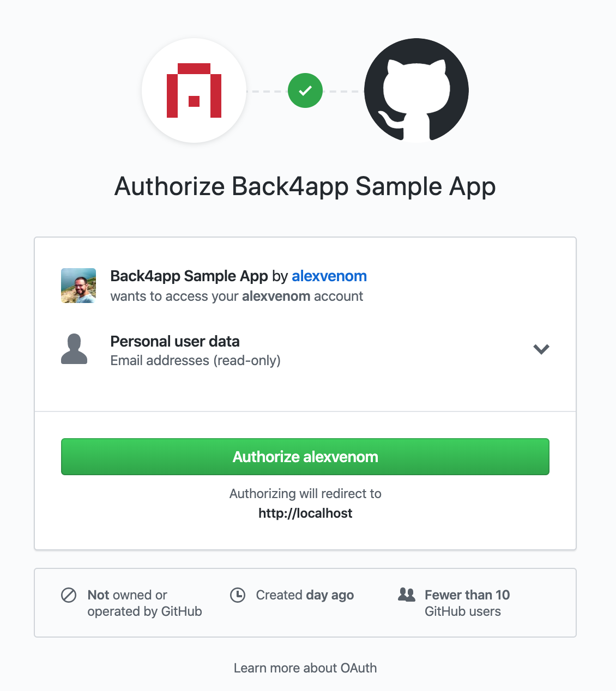This screenshot has height=691, width=616.
Task: Expand the Personal user data details chevron
Action: (541, 349)
